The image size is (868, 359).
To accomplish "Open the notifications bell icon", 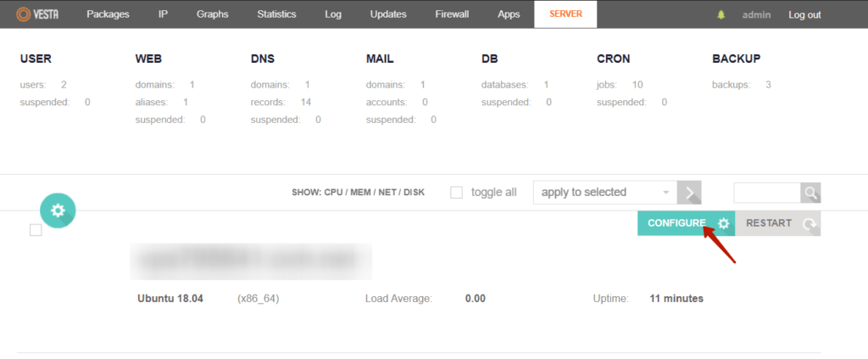I will pyautogui.click(x=721, y=14).
